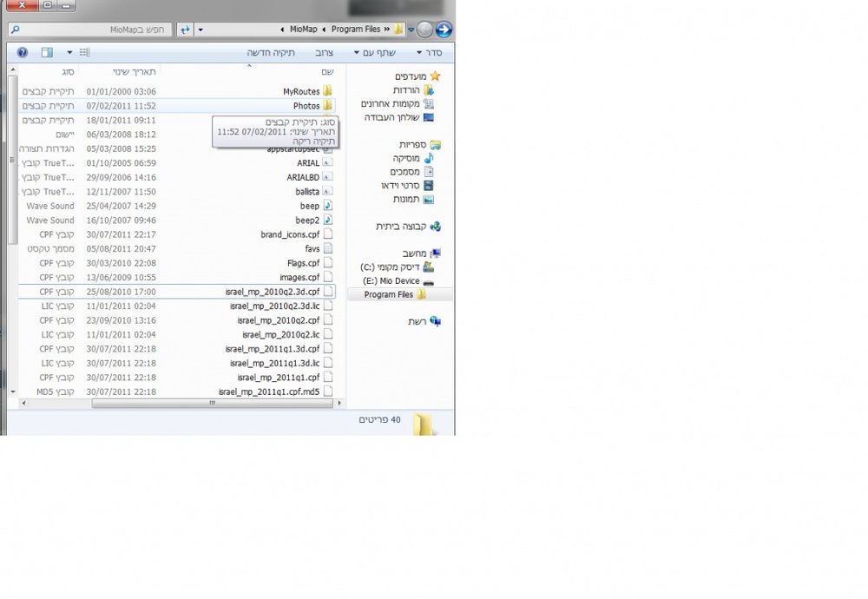
Task: Open the change view options arrow
Action: point(69,53)
